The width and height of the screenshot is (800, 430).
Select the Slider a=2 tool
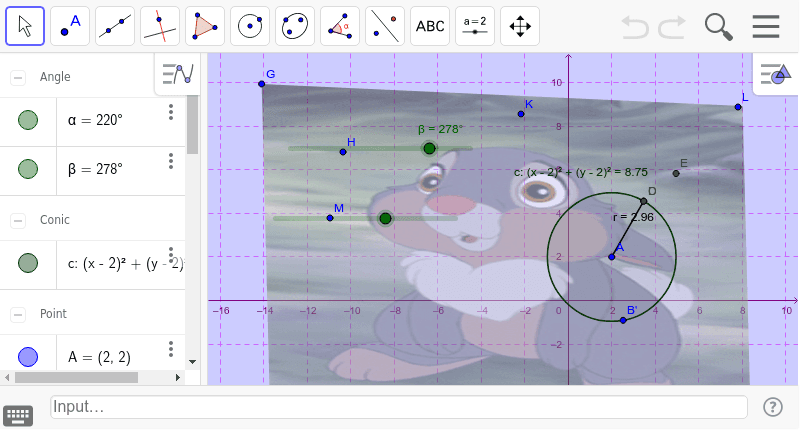(x=475, y=26)
